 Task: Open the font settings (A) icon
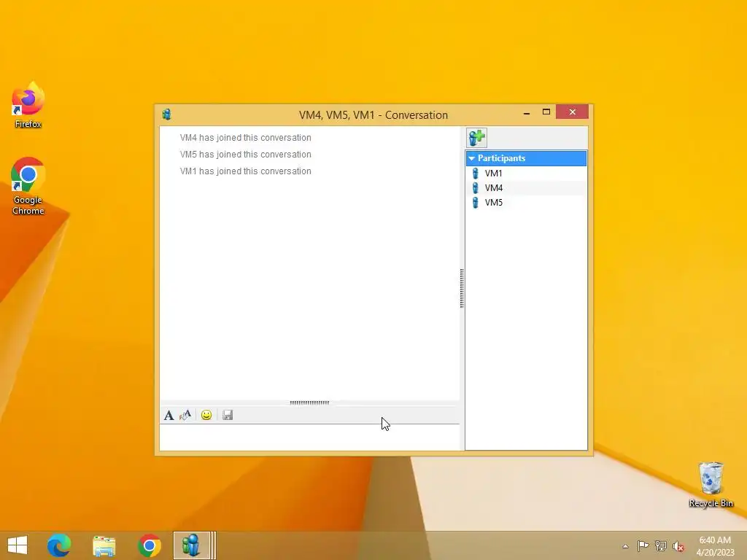(x=169, y=415)
